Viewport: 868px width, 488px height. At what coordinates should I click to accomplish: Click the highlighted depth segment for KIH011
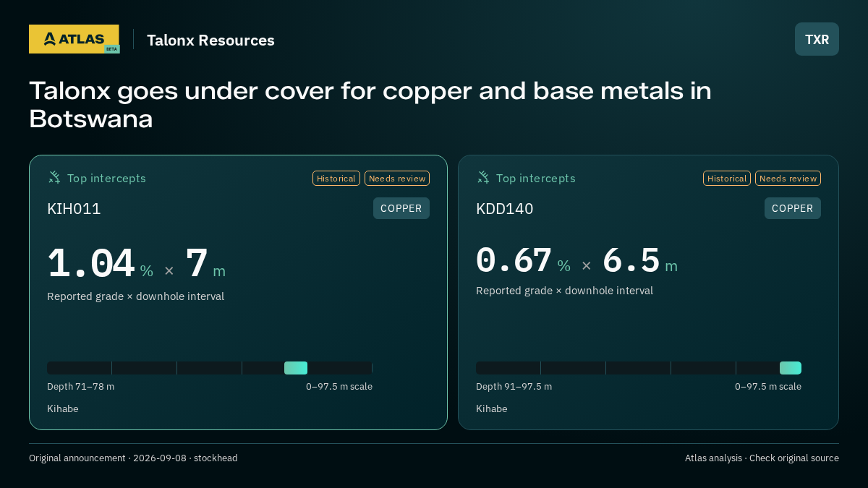296,368
